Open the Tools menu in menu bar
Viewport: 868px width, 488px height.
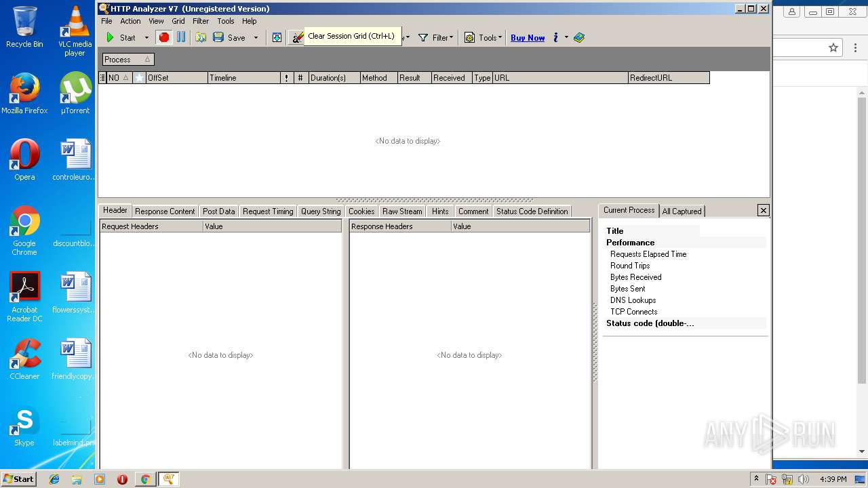click(x=226, y=21)
